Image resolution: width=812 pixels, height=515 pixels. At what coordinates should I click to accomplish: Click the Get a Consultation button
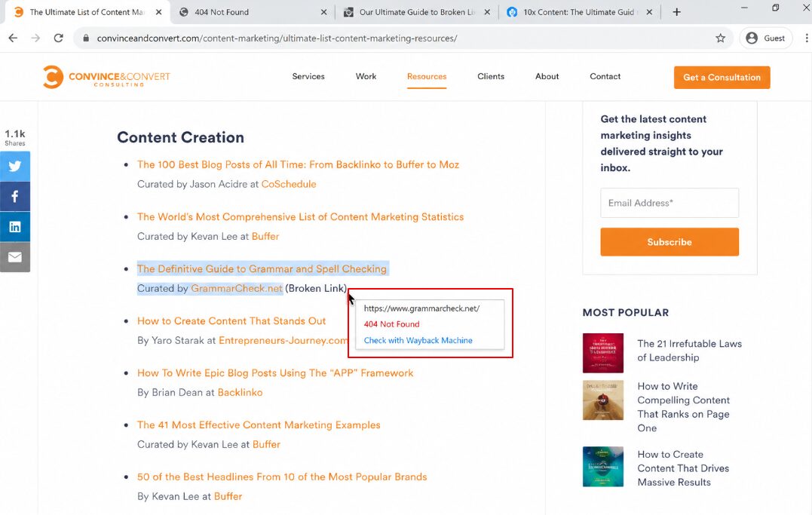[722, 77]
